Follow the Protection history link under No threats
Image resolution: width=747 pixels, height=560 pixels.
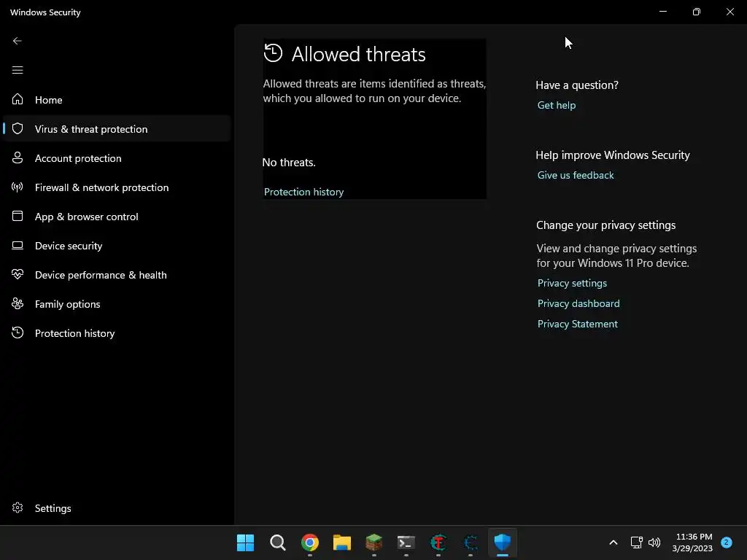303,192
